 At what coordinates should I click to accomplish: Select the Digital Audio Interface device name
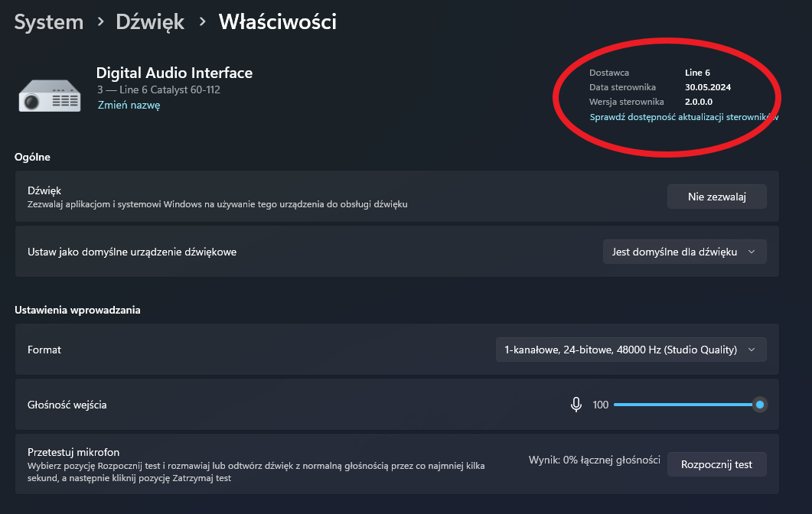point(174,73)
